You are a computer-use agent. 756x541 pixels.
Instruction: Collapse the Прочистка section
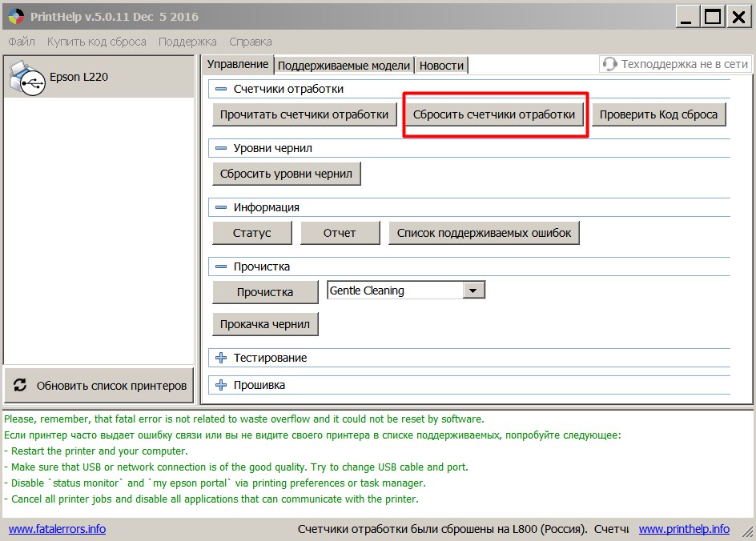(221, 266)
